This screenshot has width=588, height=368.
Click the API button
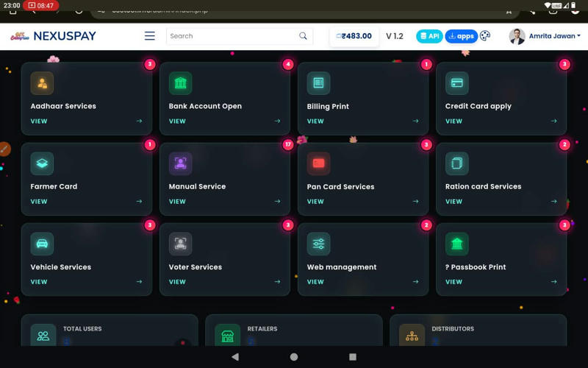point(429,36)
